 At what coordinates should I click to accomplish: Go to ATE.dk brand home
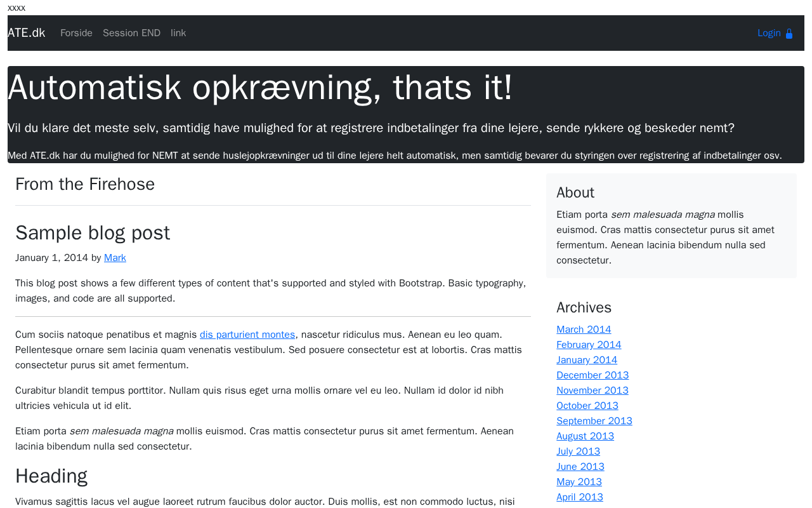click(x=26, y=33)
